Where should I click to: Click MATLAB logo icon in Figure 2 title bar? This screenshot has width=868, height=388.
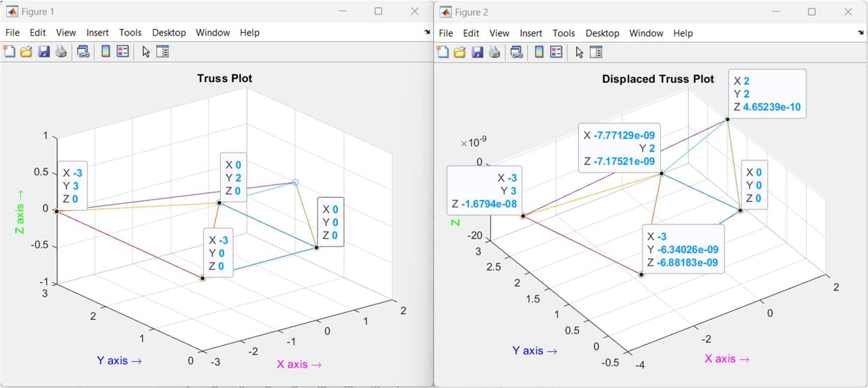[x=445, y=12]
